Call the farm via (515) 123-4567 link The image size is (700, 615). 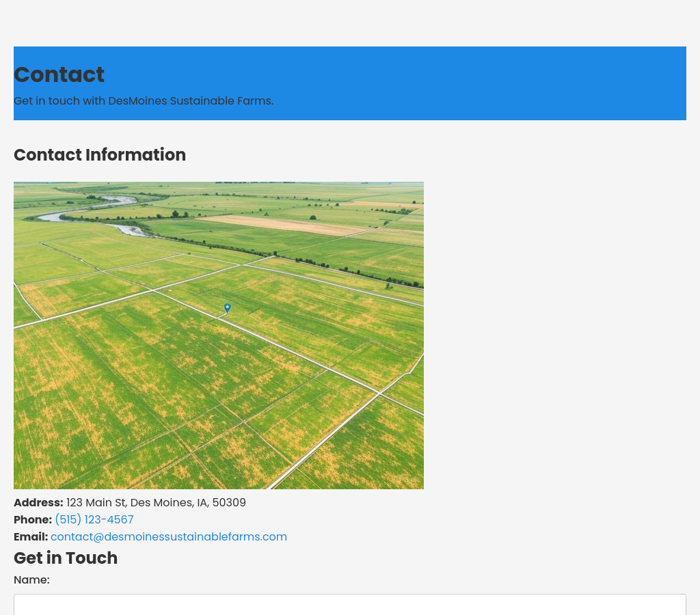[x=94, y=519]
